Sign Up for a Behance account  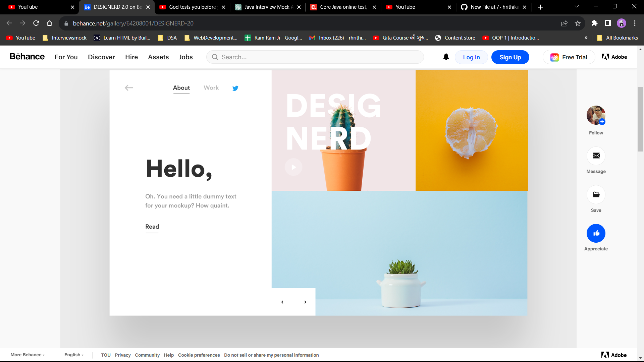510,57
